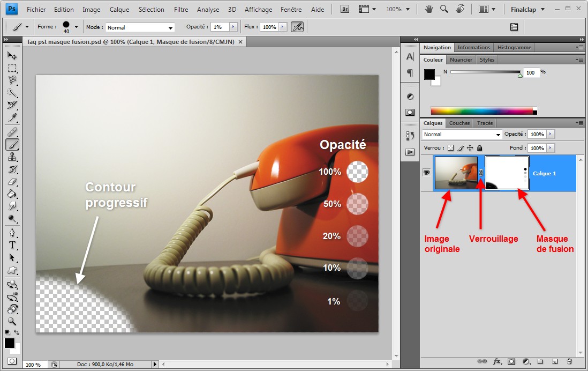Expand the Fond slider arrow

[x=551, y=148]
